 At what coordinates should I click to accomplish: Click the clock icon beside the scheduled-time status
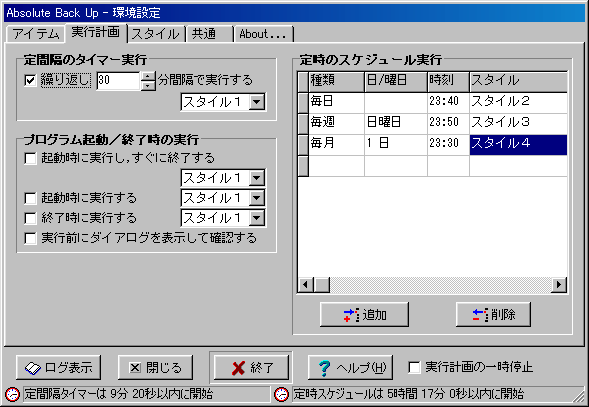coord(281,394)
